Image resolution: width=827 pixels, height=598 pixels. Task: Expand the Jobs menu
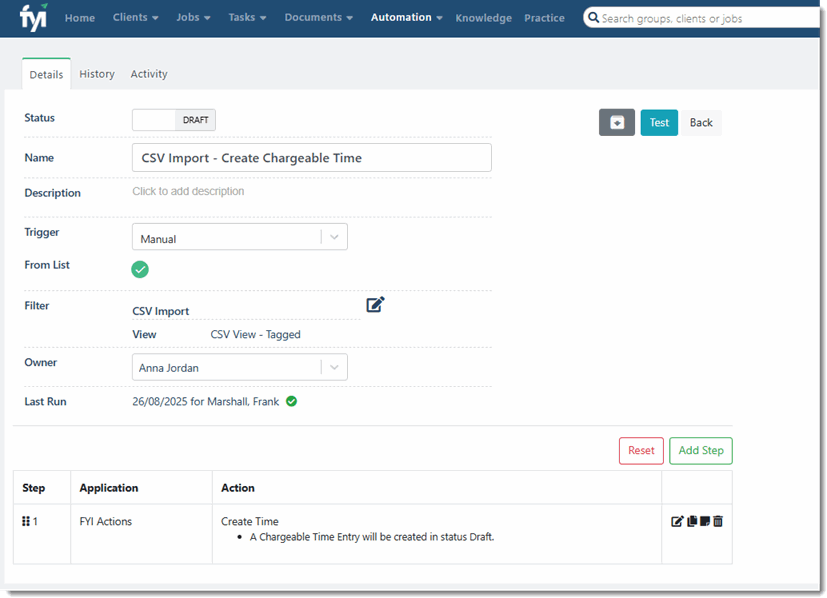coord(194,17)
